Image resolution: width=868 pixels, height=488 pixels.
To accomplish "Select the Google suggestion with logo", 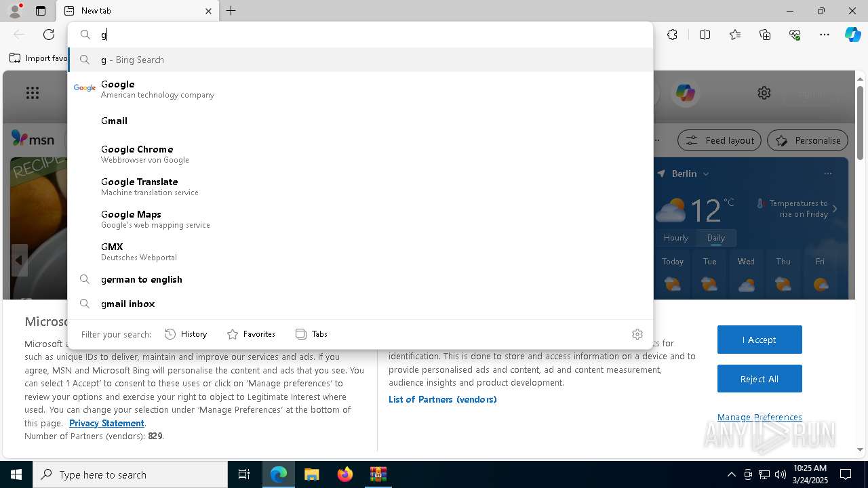I will [x=360, y=88].
